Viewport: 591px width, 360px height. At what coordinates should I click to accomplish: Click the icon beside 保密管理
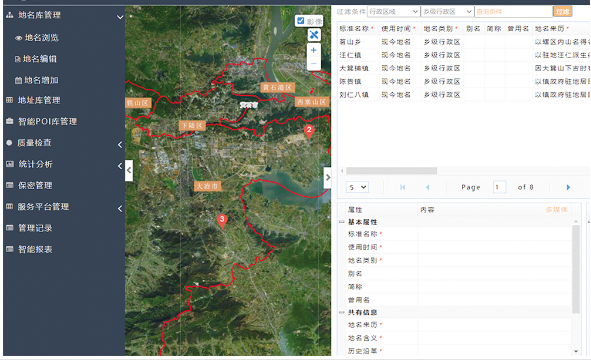10,185
